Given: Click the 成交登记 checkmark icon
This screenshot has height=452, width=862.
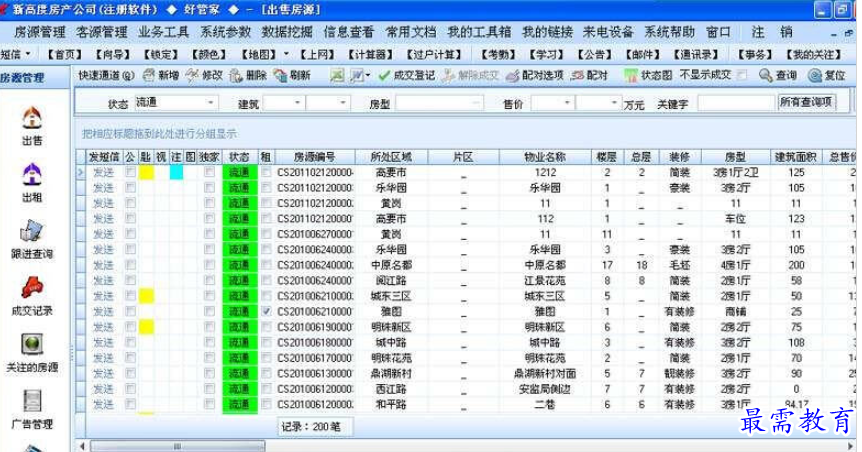Looking at the screenshot, I should point(384,75).
